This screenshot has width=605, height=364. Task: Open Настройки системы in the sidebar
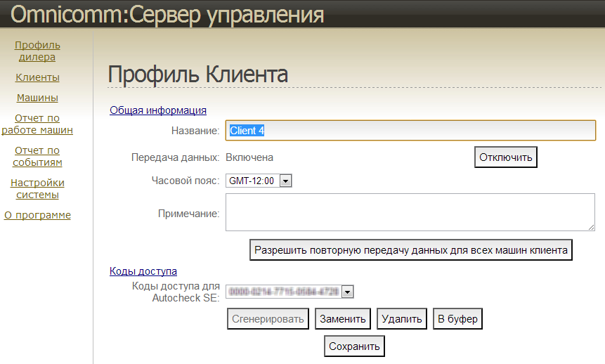tap(37, 188)
